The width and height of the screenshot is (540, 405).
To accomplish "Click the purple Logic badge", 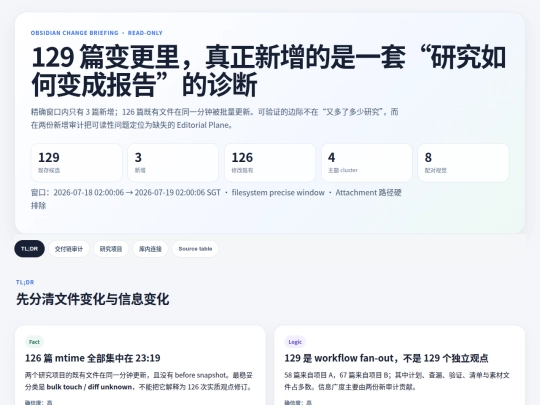I will coord(295,342).
